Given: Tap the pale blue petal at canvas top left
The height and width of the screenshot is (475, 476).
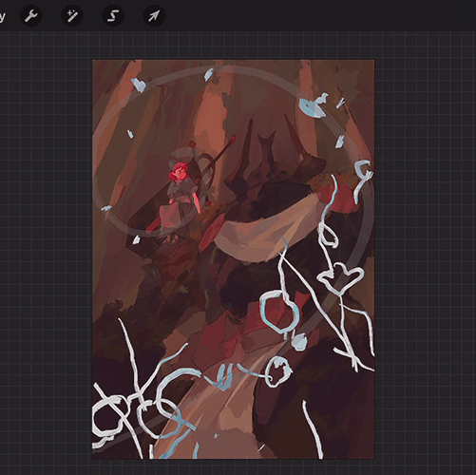Looking at the screenshot, I should click(x=139, y=85).
